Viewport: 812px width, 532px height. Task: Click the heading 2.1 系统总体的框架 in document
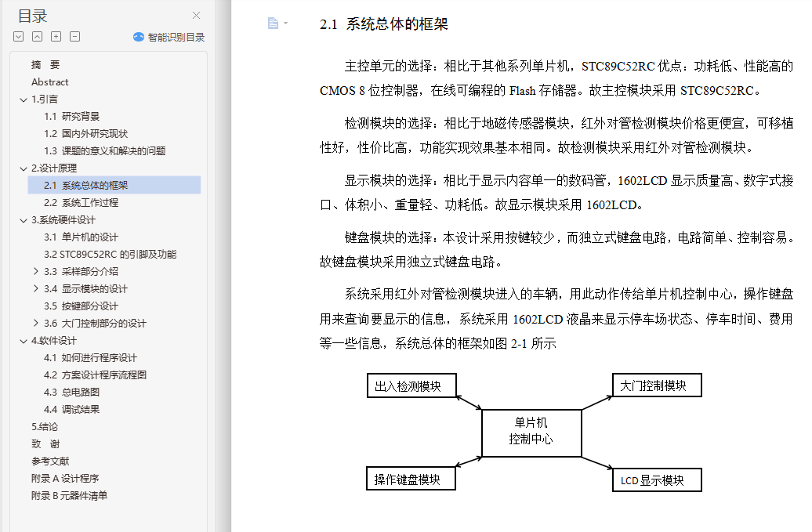[384, 24]
